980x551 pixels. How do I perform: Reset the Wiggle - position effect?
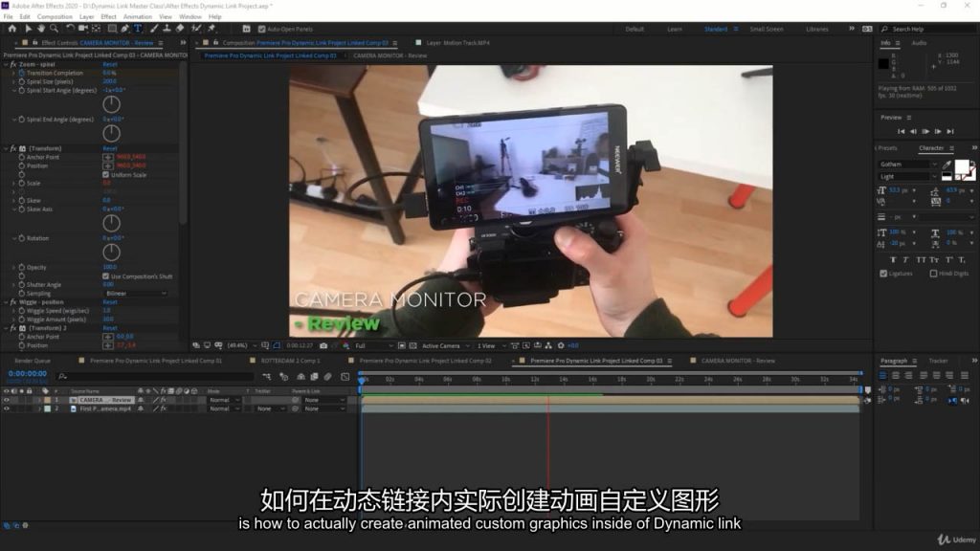point(110,302)
